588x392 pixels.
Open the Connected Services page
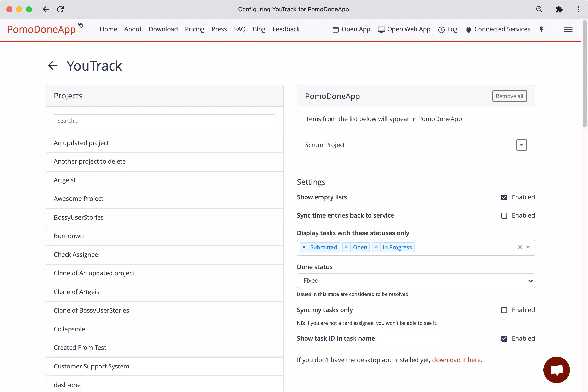pyautogui.click(x=502, y=29)
